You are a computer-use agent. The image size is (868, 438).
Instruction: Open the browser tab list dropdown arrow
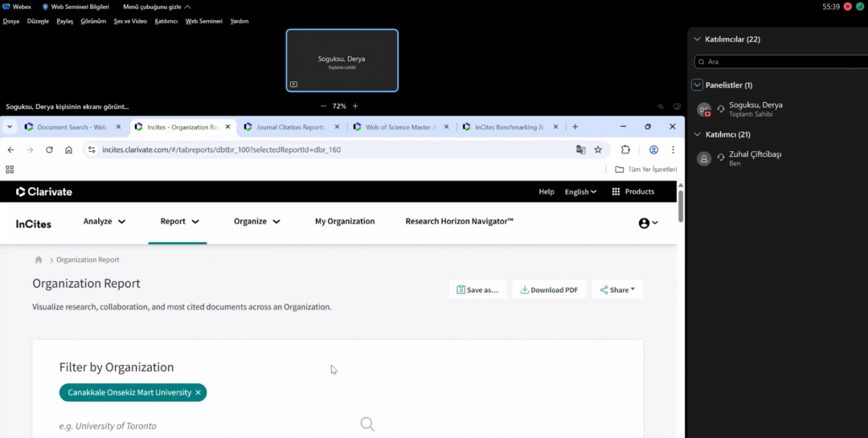[9, 126]
